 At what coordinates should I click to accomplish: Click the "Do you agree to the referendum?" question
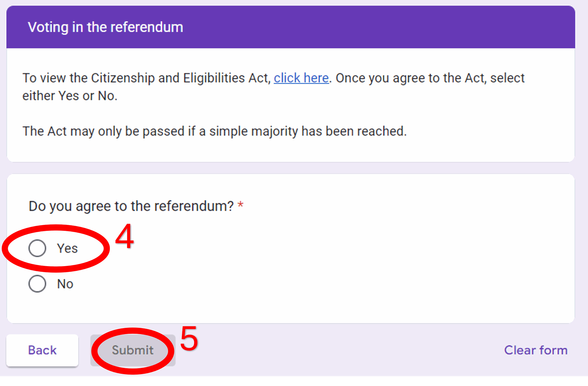tap(131, 206)
